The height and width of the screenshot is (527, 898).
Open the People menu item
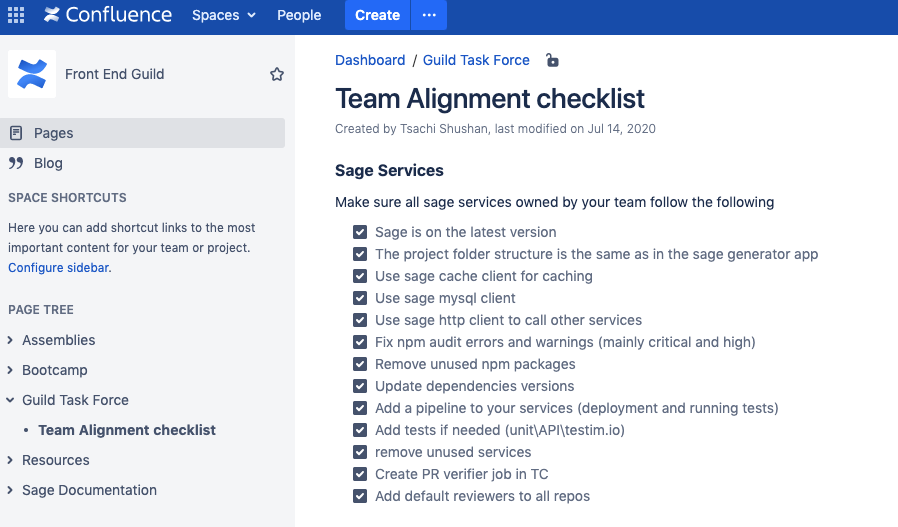pyautogui.click(x=299, y=15)
